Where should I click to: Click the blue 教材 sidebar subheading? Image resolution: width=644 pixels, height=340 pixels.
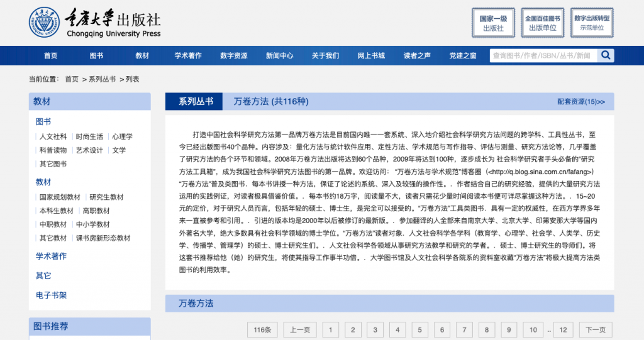point(43,182)
